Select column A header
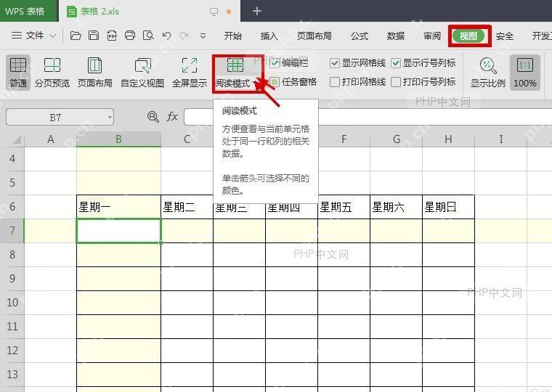This screenshot has height=392, width=552. pos(50,139)
